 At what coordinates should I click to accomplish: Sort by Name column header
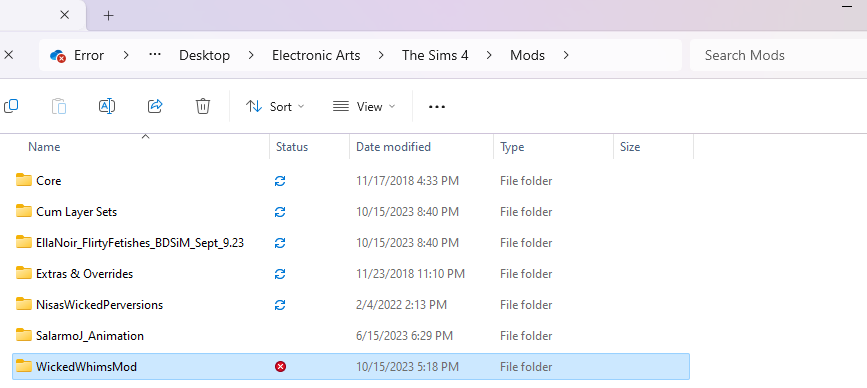tap(44, 147)
